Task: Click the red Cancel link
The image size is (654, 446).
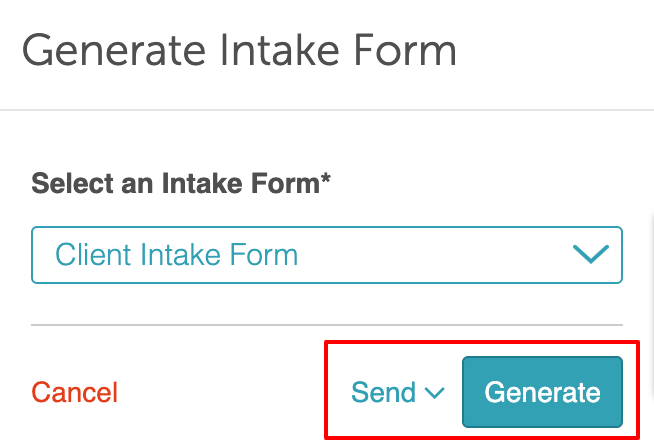Action: tap(75, 392)
